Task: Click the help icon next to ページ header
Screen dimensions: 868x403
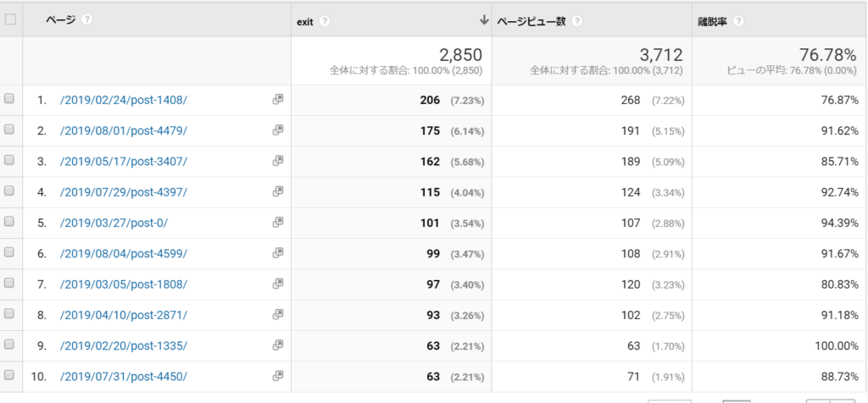Action: [x=88, y=19]
